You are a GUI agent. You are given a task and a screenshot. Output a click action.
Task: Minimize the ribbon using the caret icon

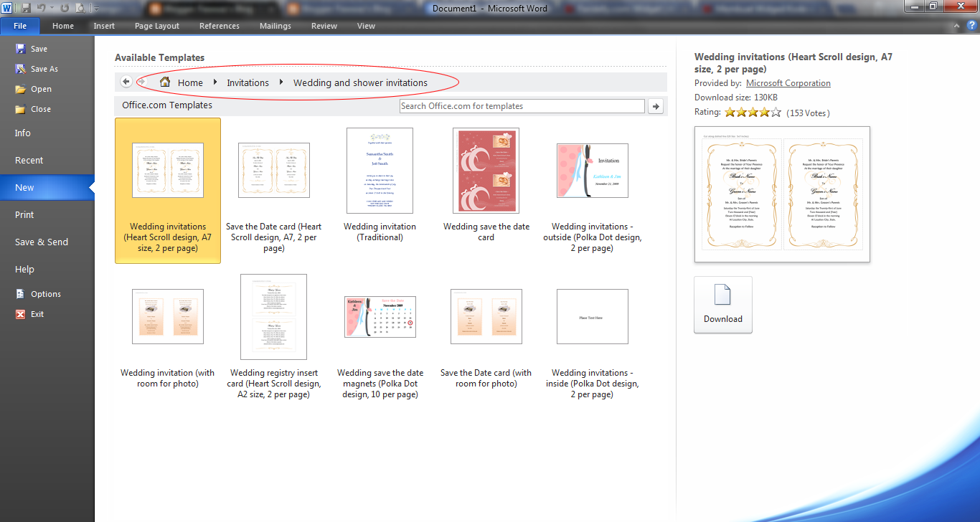pyautogui.click(x=956, y=26)
